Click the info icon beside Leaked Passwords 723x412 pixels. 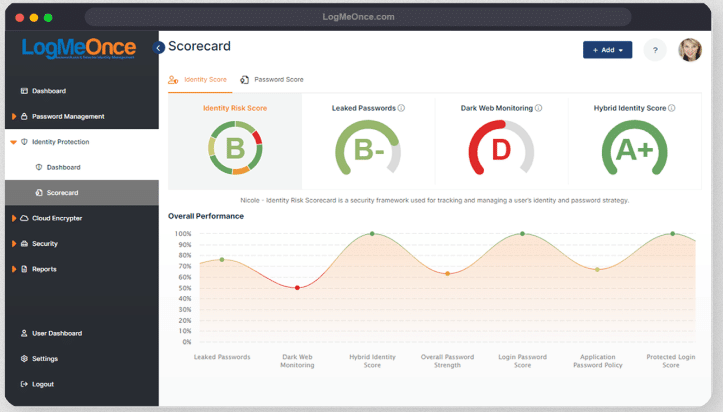tap(401, 108)
